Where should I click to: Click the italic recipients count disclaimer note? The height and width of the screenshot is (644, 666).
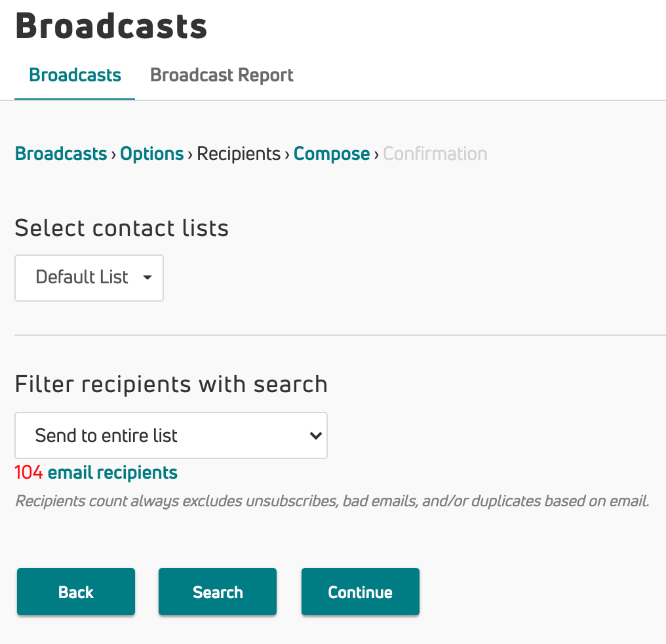tap(332, 502)
